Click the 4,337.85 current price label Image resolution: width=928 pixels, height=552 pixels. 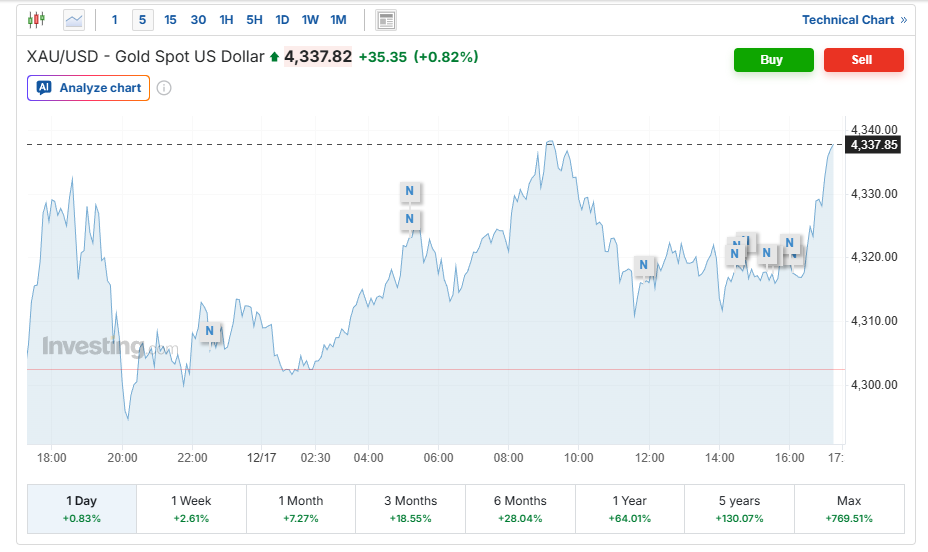tap(873, 145)
